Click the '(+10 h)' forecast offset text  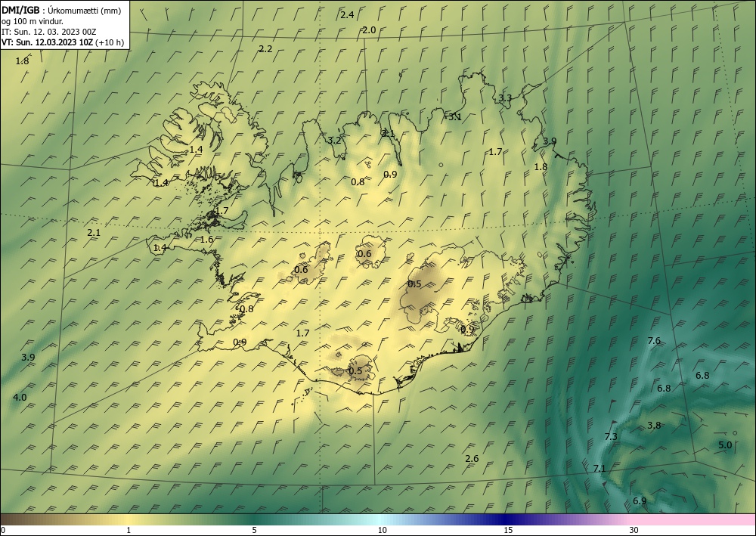point(110,42)
